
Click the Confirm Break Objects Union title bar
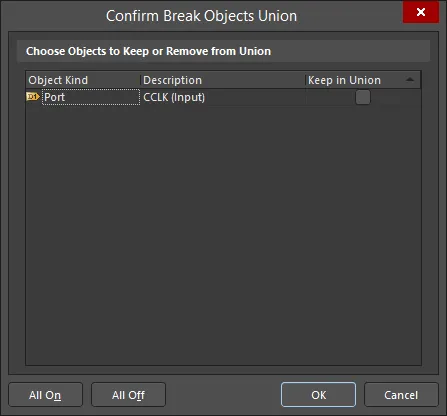coord(201,16)
